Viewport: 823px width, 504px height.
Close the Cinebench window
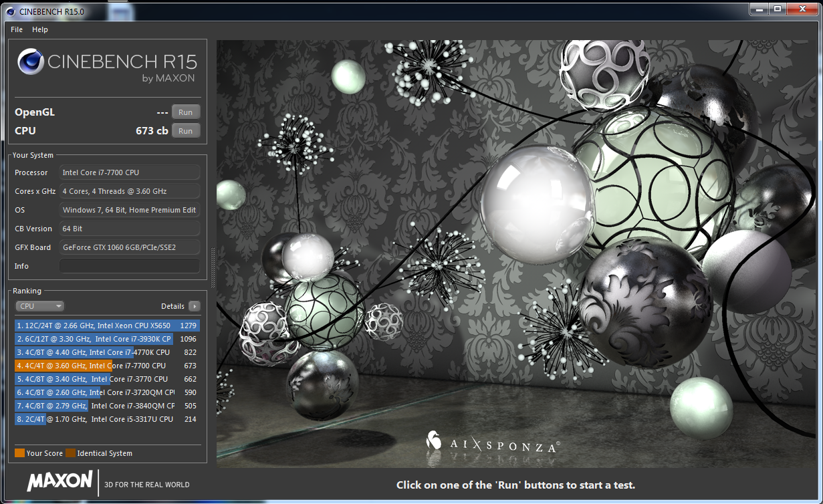click(x=802, y=9)
